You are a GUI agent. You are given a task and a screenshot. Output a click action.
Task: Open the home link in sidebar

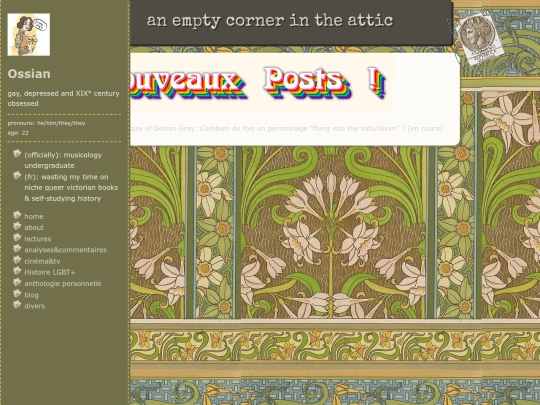pos(34,216)
